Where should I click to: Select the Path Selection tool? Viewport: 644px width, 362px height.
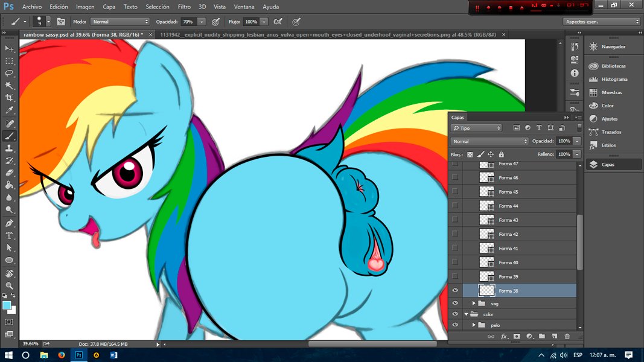[9, 248]
